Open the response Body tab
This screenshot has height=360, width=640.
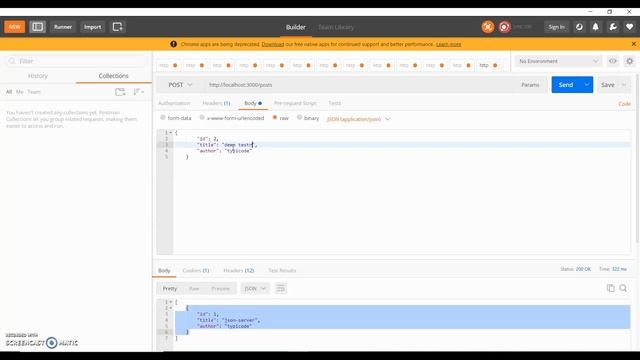tap(164, 271)
